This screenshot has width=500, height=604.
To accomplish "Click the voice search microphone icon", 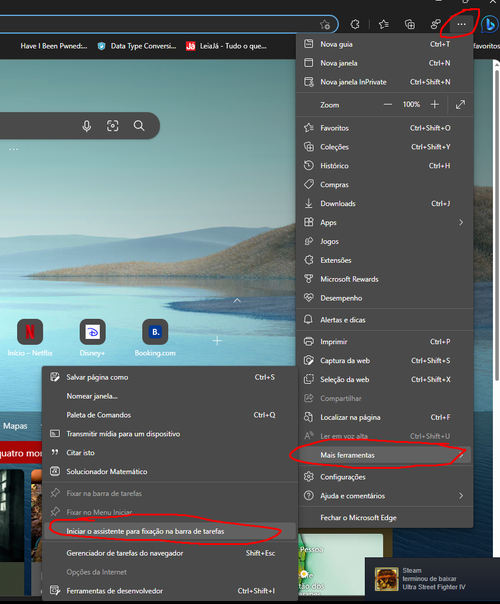I will 87,126.
